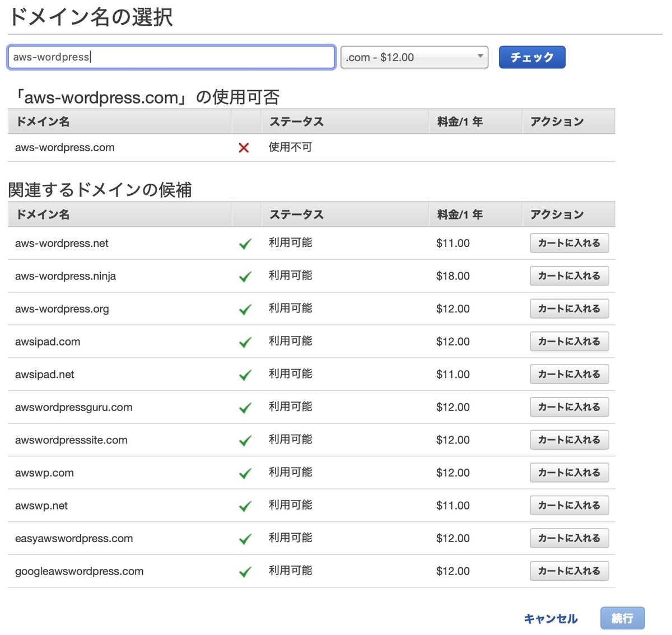Add aws-wordpress.org to cart
672x635 pixels.
point(569,309)
